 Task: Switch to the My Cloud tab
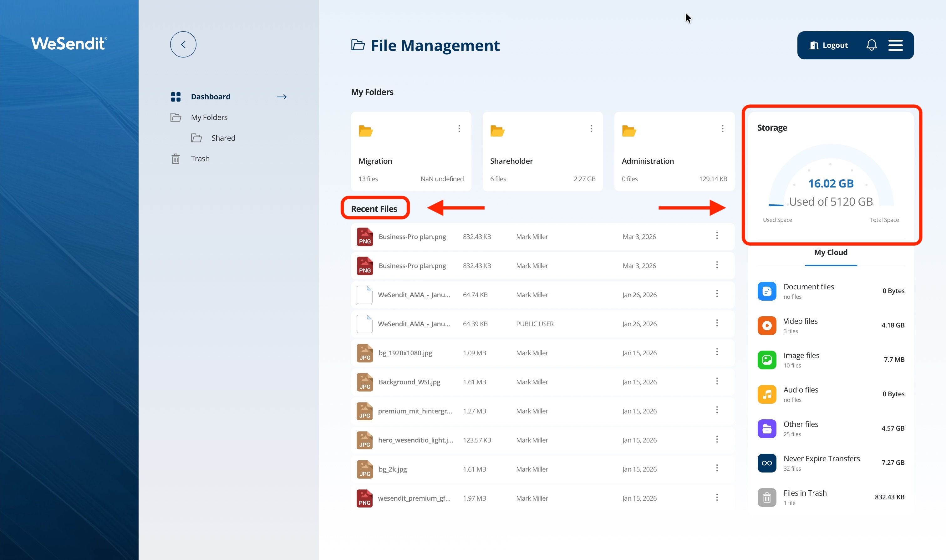click(x=831, y=252)
